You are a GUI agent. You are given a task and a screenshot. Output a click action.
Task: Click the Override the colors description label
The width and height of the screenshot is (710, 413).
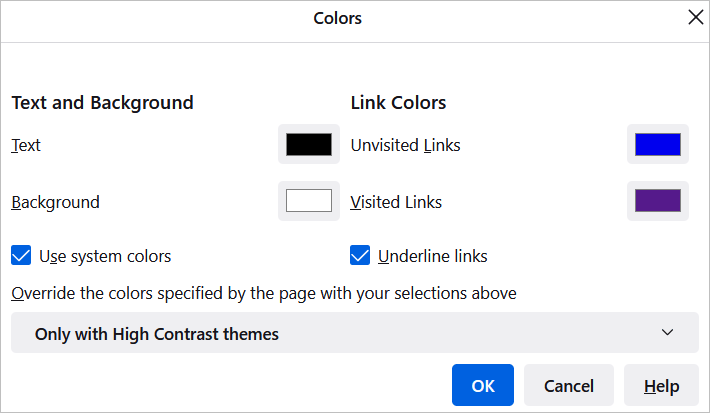point(264,293)
